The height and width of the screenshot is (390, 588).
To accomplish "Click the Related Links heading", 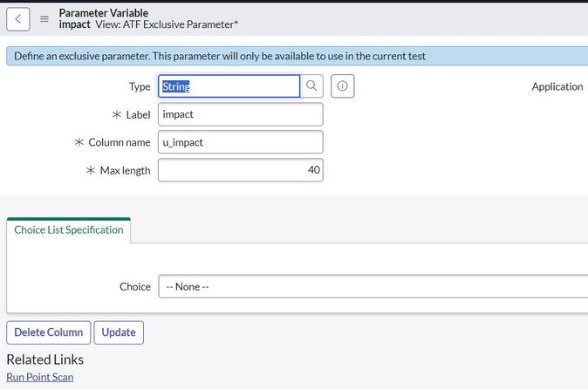I will [44, 359].
